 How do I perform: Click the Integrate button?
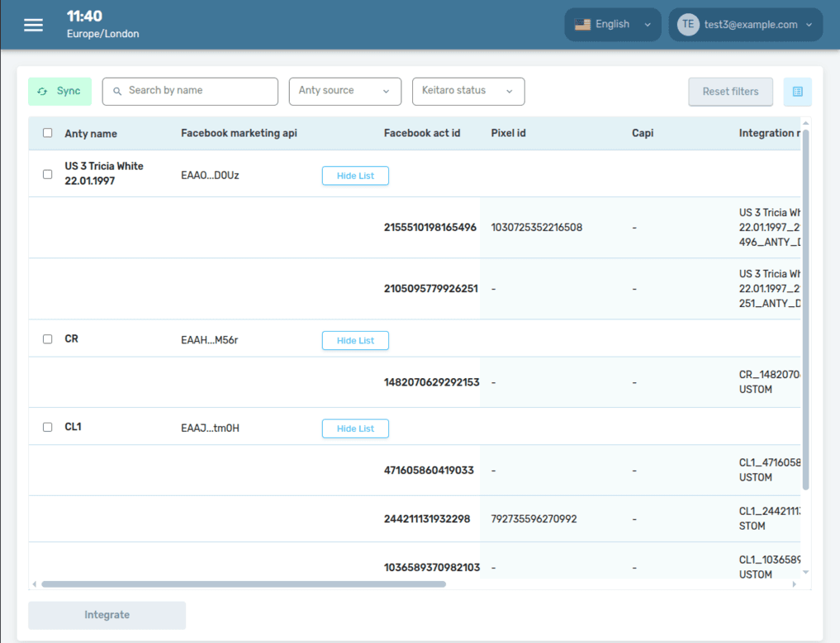click(x=107, y=615)
